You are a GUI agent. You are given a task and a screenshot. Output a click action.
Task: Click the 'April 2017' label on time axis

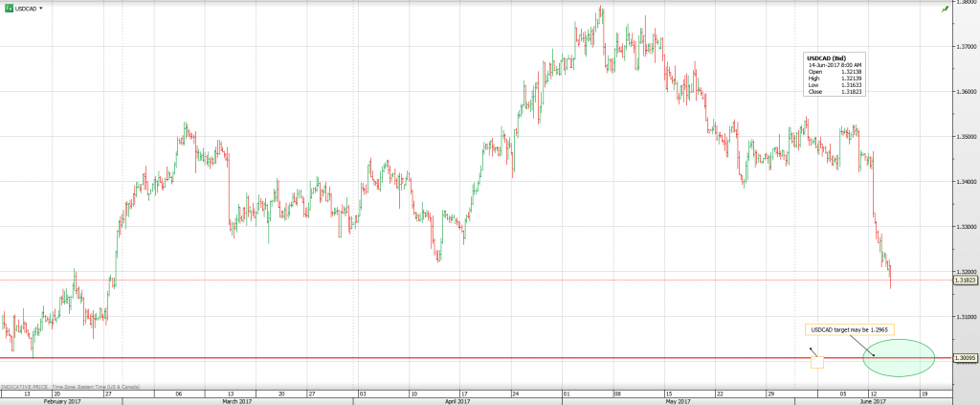pos(457,401)
